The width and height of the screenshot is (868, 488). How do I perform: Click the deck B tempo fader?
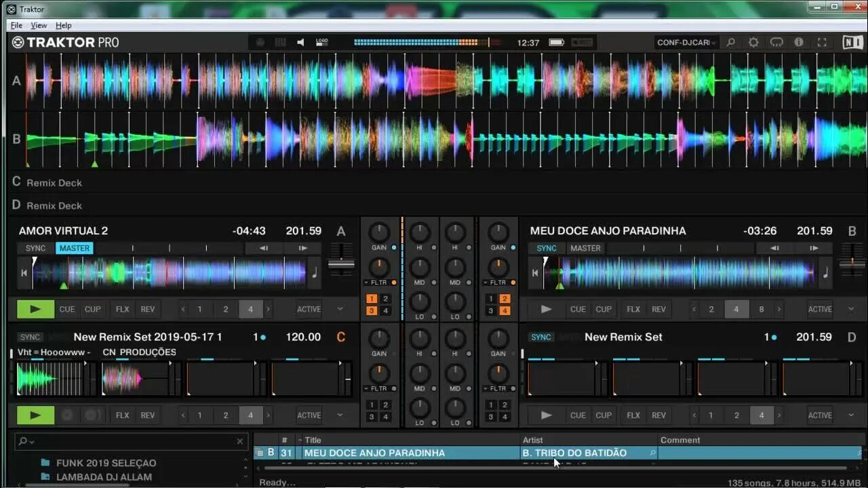(x=852, y=264)
